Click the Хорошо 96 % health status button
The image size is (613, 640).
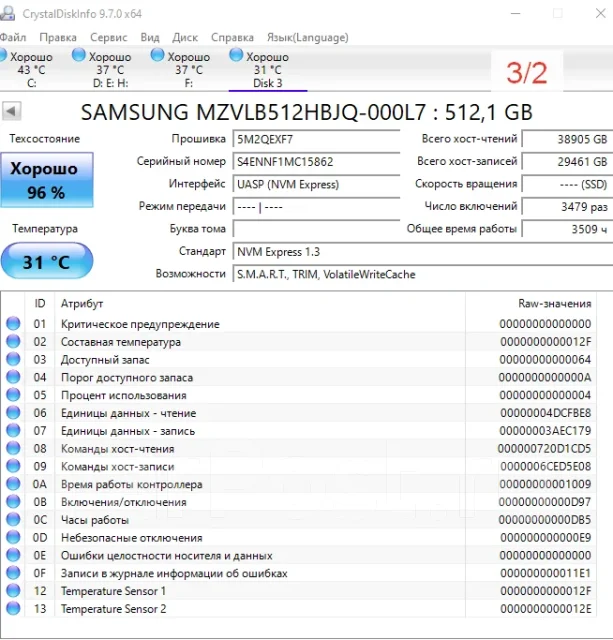click(47, 180)
